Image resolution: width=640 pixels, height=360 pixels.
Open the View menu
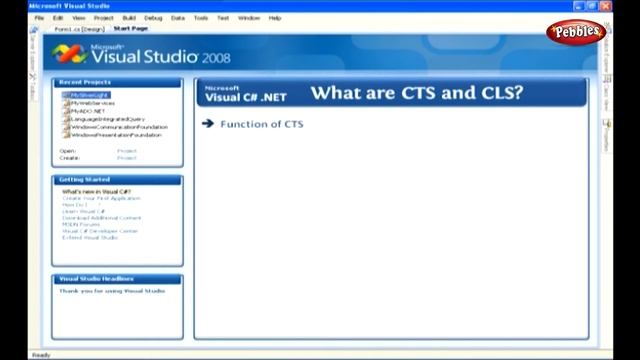coord(79,18)
